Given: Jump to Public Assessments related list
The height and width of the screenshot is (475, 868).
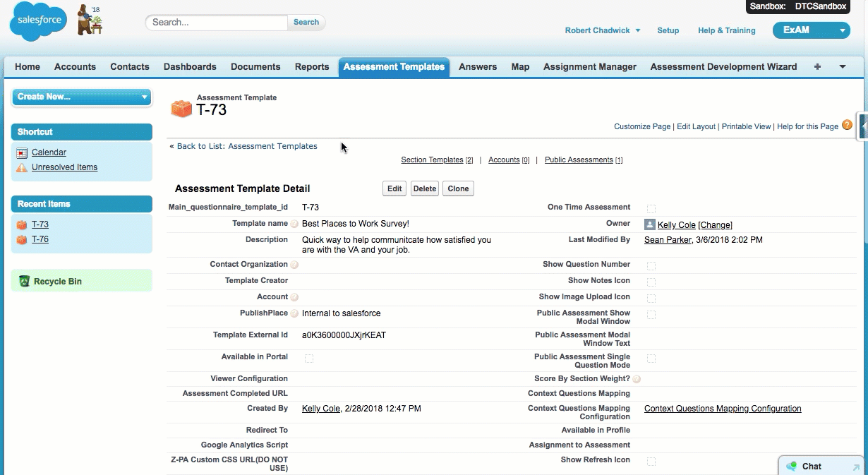Looking at the screenshot, I should (579, 160).
